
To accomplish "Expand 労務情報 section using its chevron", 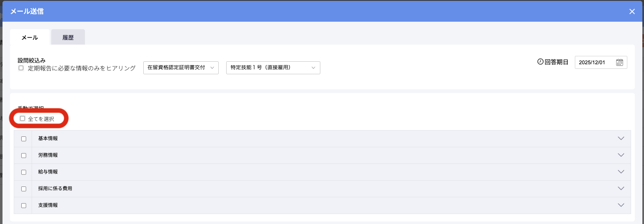I will coord(621,155).
